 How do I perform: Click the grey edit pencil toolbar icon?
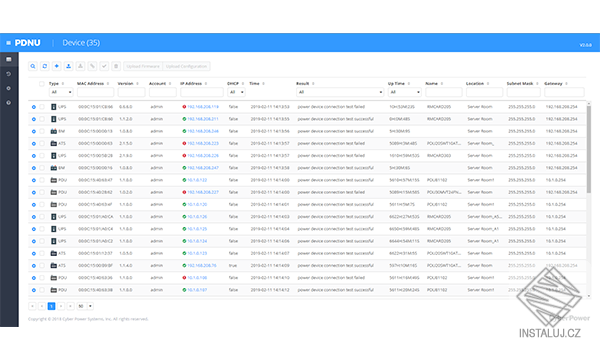92,66
